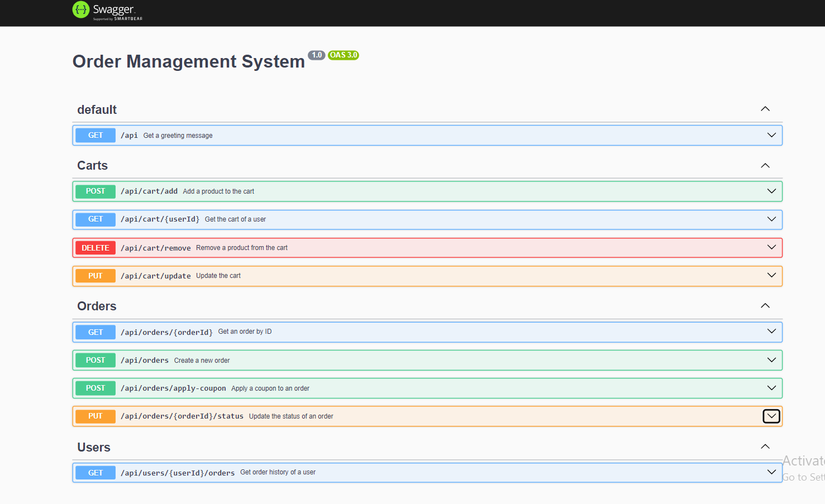Open the Carts section heading

tap(93, 166)
